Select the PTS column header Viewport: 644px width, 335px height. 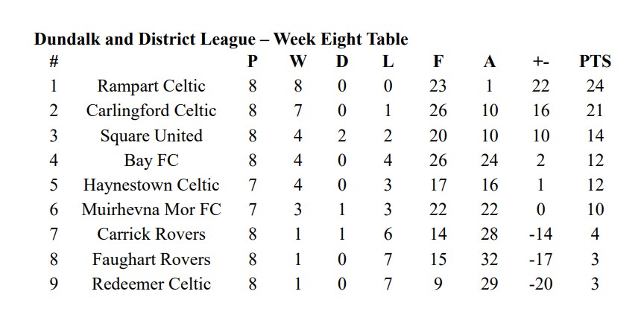595,62
